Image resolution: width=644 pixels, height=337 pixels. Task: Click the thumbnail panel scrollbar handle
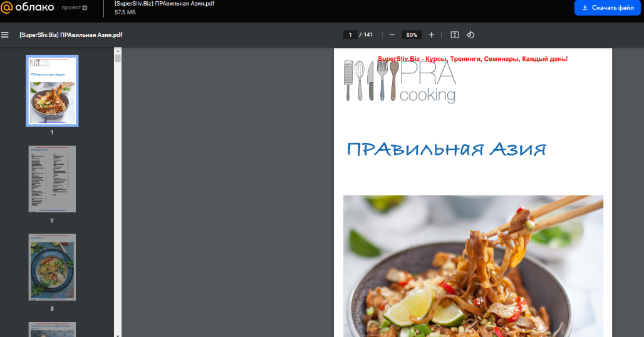(x=118, y=58)
